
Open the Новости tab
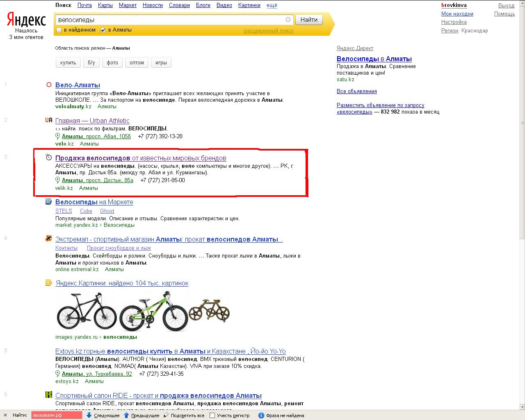(153, 5)
